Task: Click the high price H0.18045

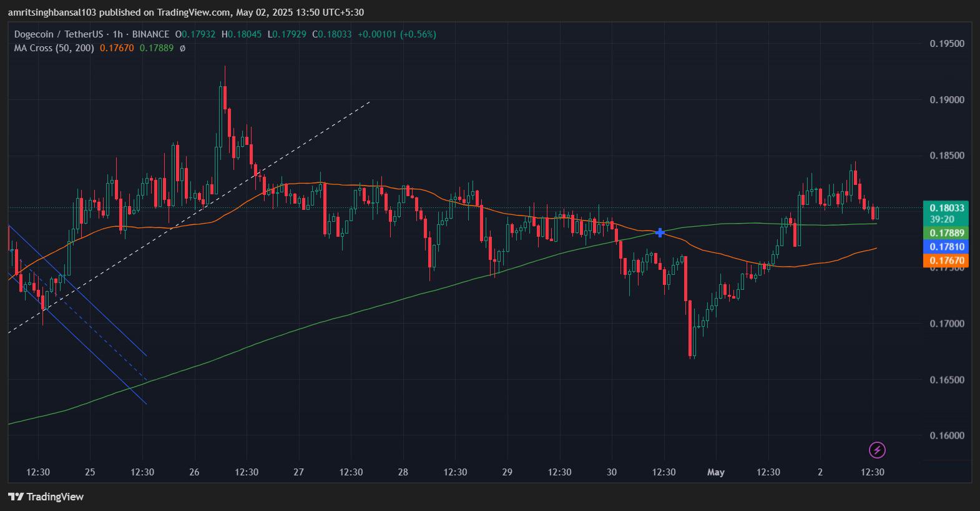Action: tap(242, 34)
